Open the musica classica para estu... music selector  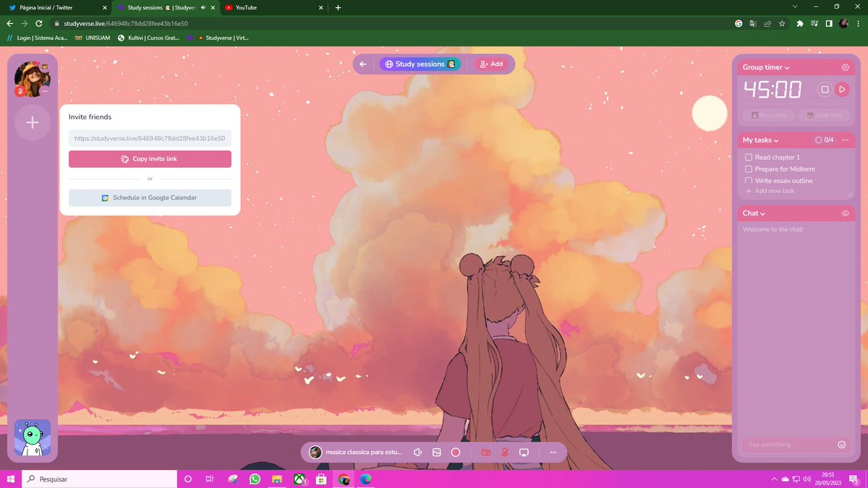click(x=355, y=453)
